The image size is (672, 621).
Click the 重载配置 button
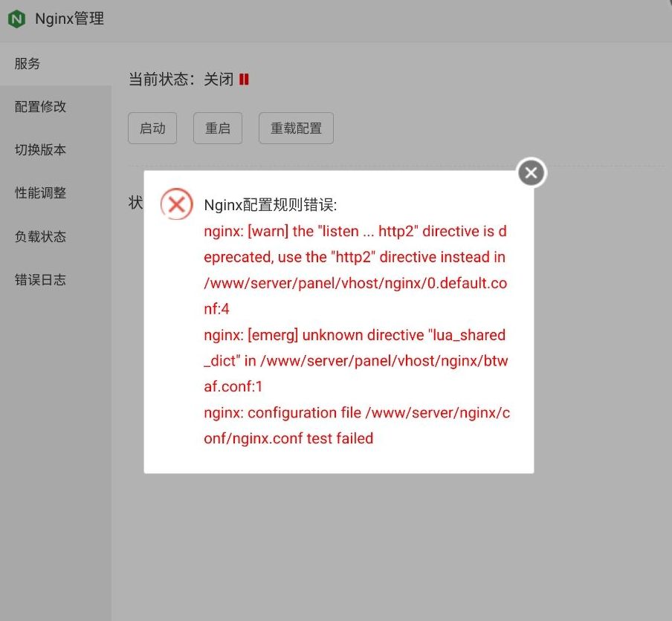[x=296, y=128]
